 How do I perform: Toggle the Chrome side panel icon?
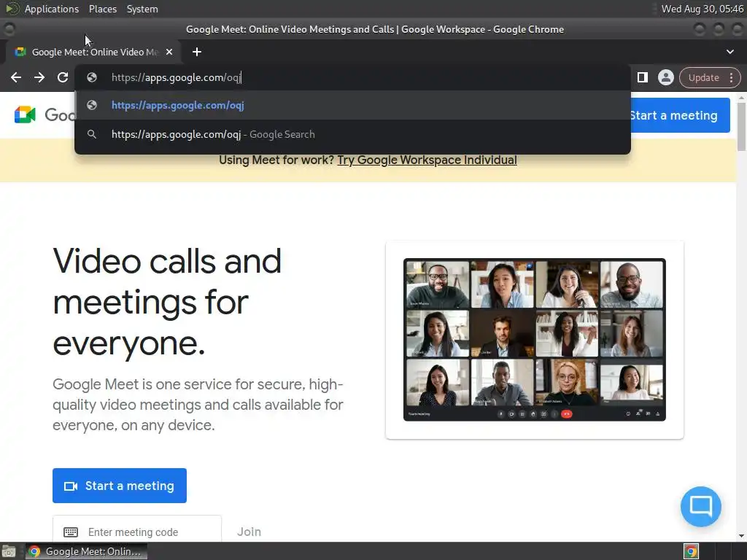[x=642, y=77]
